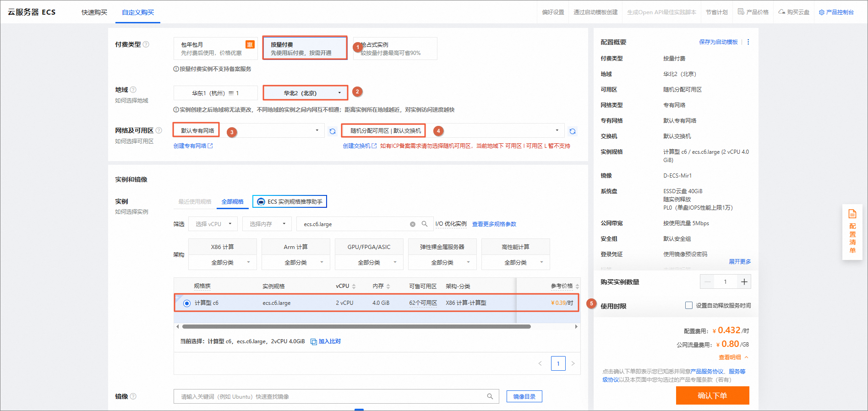Open the ECS 实例规格推荐助手 button
The width and height of the screenshot is (868, 411).
coord(289,202)
